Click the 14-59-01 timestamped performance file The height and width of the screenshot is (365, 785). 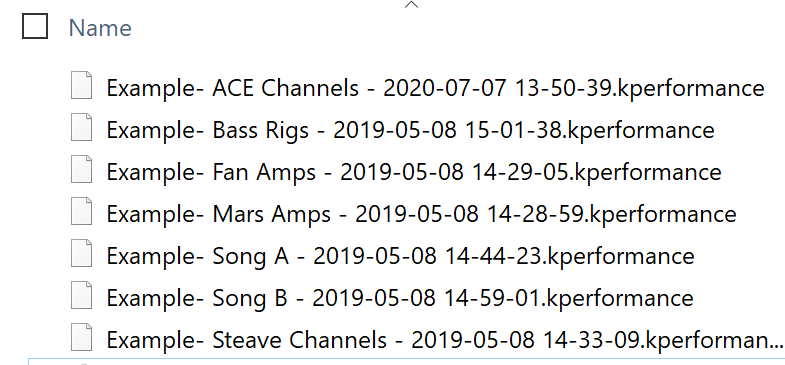pos(400,299)
